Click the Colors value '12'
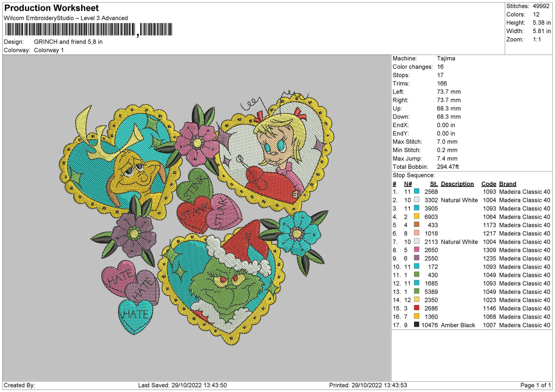This screenshot has height=392, width=555. click(536, 15)
